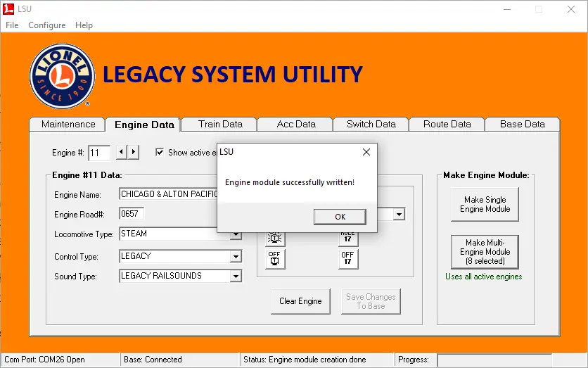Click the 'Make Engine Module:' group label
The width and height of the screenshot is (588, 368).
click(486, 175)
